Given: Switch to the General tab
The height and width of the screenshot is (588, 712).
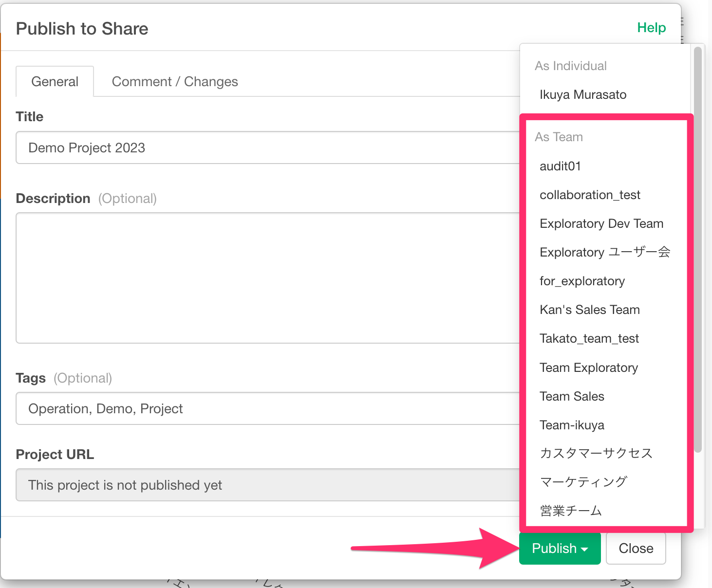Looking at the screenshot, I should tap(55, 82).
